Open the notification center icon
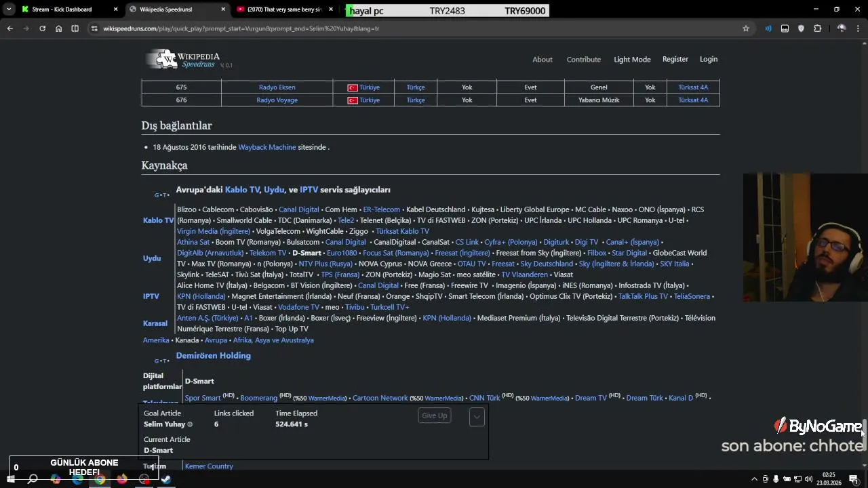 pos(854,479)
